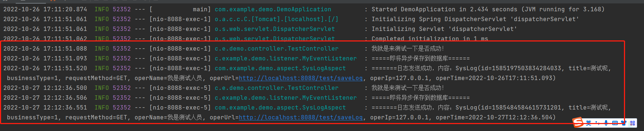The image size is (644, 131).
Task: Click the 17:11:20.874 timestamp in the log
Action: (x=65, y=9)
